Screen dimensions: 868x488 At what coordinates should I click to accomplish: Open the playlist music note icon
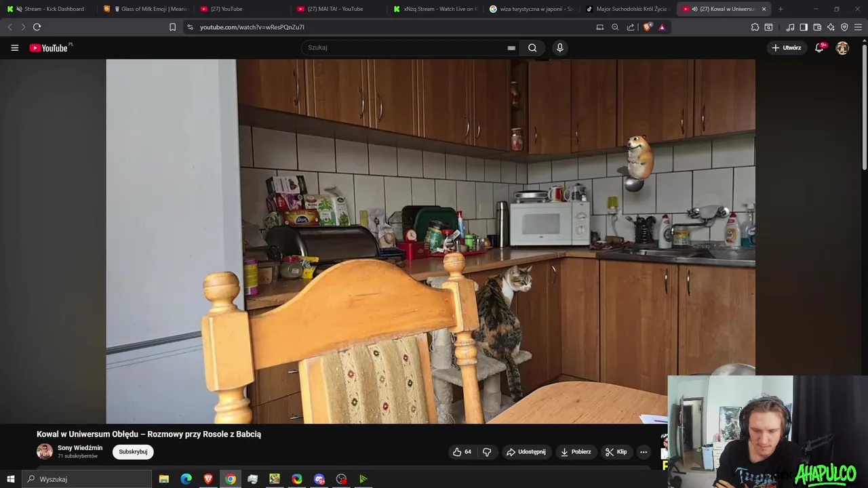coord(790,27)
